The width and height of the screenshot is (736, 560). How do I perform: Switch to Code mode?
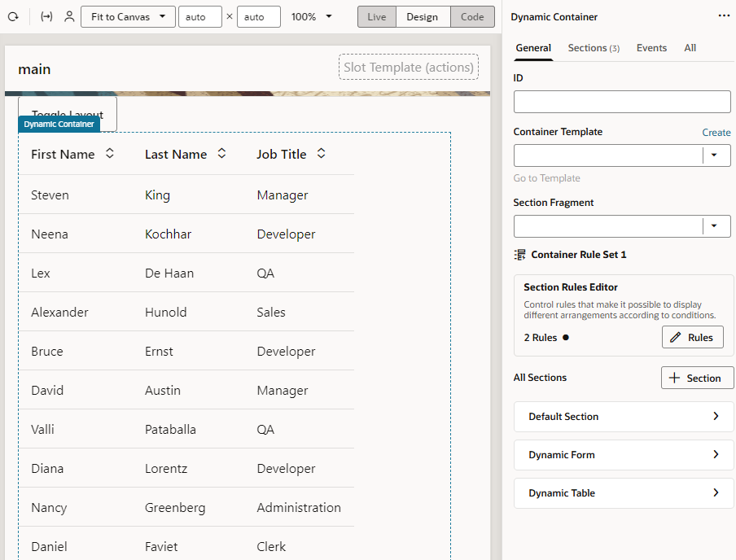point(472,17)
